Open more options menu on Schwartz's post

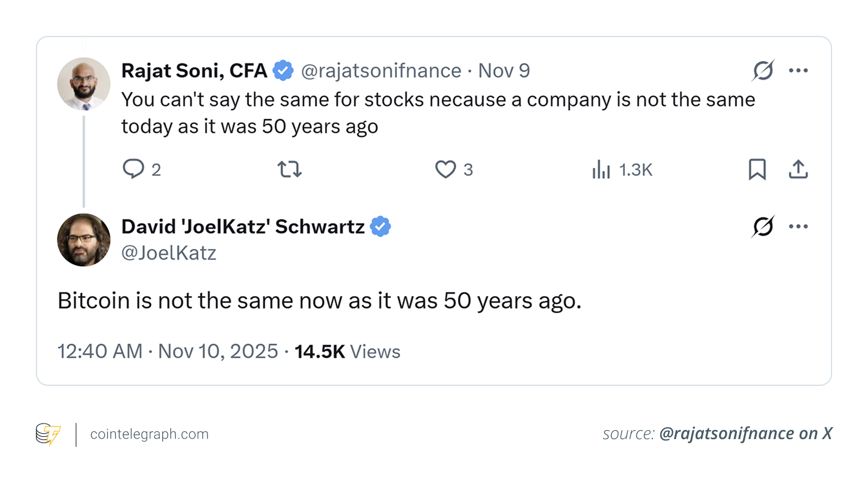(x=799, y=226)
